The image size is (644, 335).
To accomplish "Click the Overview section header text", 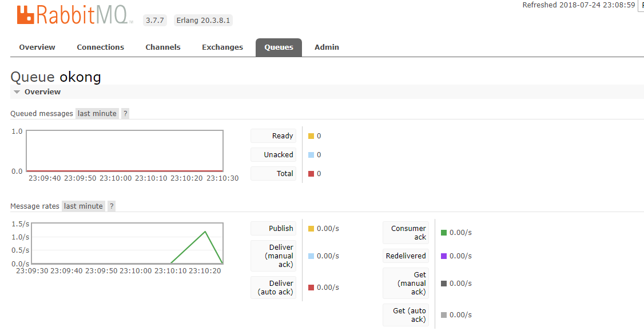I will (42, 92).
